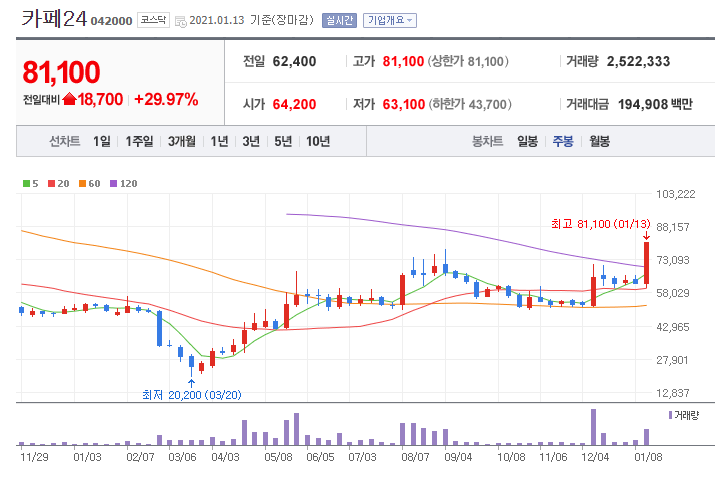Select the 1년 line chart tab
Screen dimensions: 715x481
pyautogui.click(x=219, y=141)
